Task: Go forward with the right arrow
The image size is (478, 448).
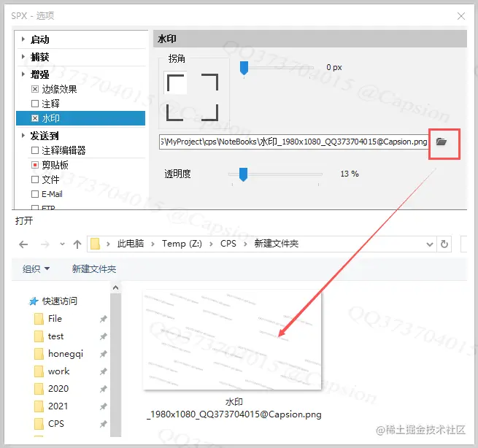Action: point(45,244)
